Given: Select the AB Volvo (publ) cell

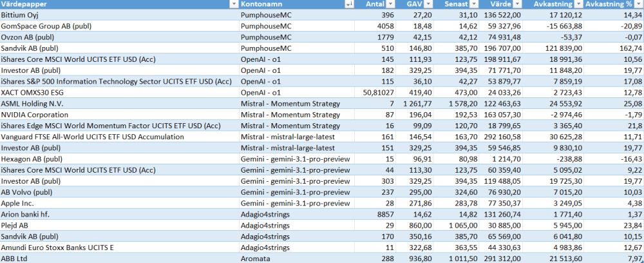Looking at the screenshot, I should point(120,192).
